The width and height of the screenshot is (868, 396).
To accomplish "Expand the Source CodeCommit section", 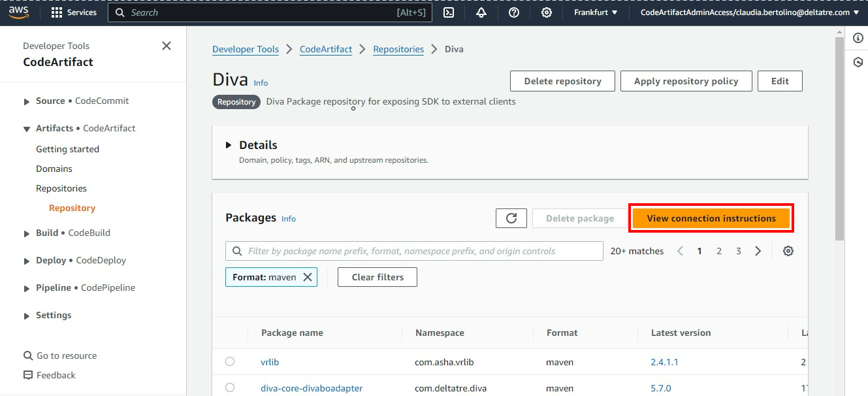I will [x=27, y=101].
